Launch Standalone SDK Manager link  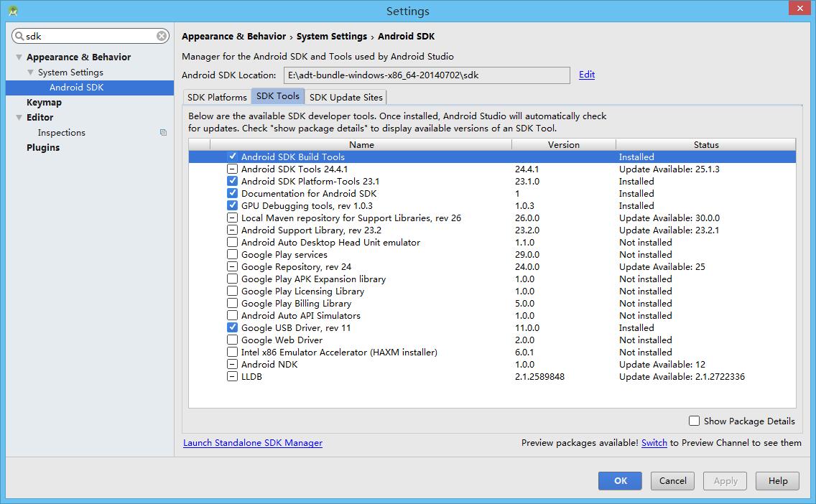253,443
